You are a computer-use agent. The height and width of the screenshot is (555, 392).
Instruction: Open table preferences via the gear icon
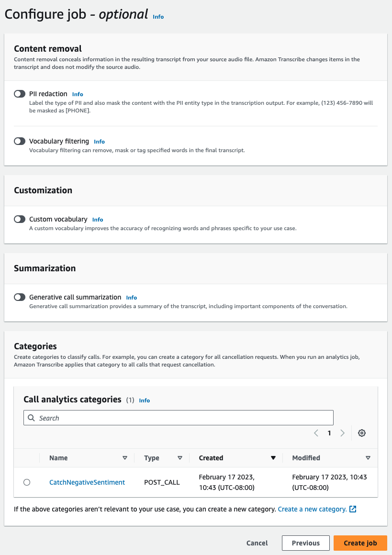[x=361, y=433]
